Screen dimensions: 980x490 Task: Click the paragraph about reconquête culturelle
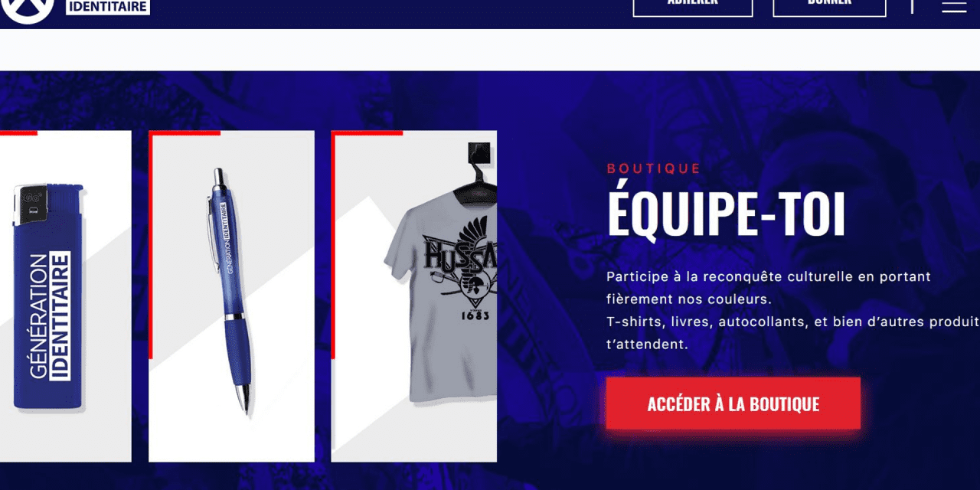point(793,310)
